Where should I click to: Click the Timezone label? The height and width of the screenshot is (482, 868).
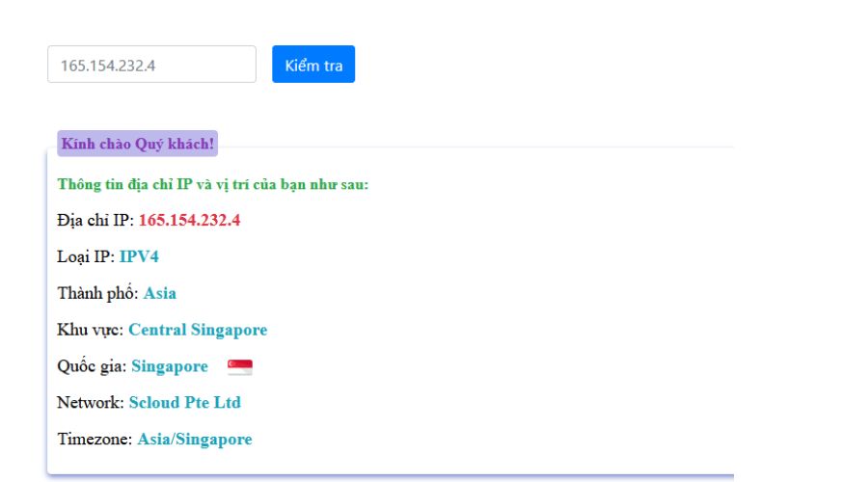coord(95,439)
